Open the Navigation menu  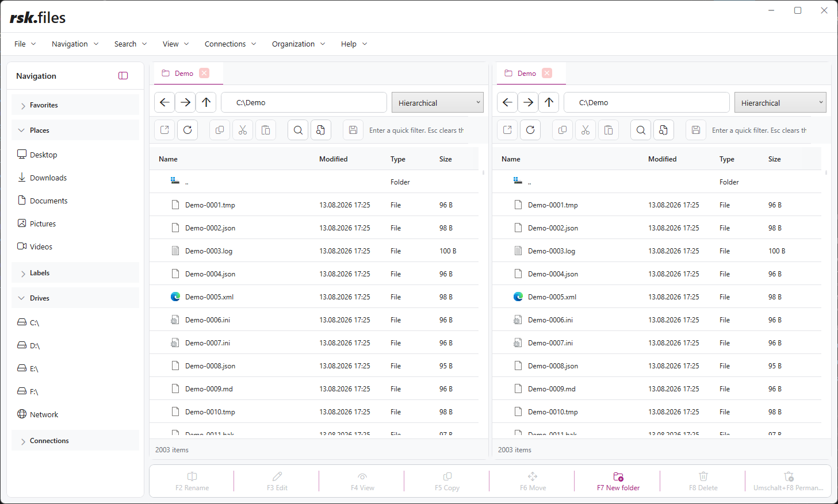[75, 44]
